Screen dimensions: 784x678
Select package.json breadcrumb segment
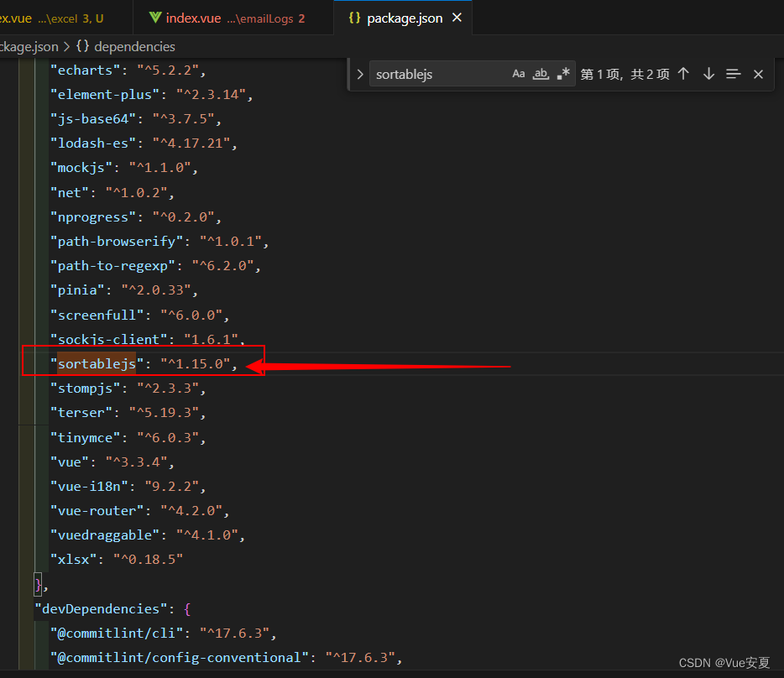(x=29, y=46)
